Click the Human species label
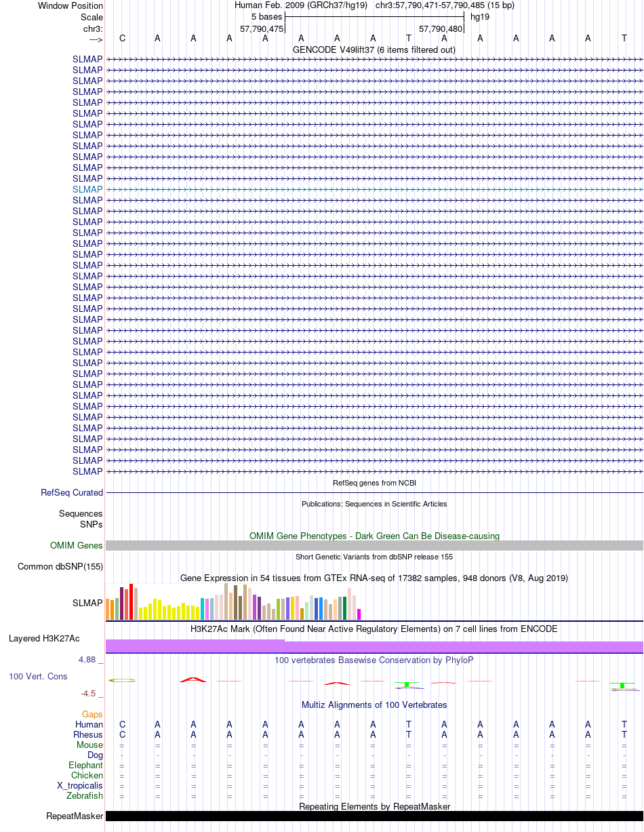The width and height of the screenshot is (644, 832). click(x=89, y=725)
